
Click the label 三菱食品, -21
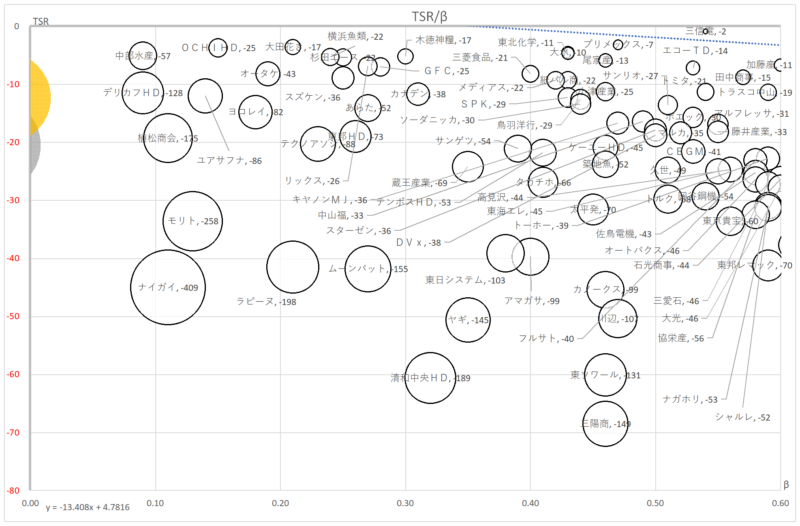click(x=480, y=58)
